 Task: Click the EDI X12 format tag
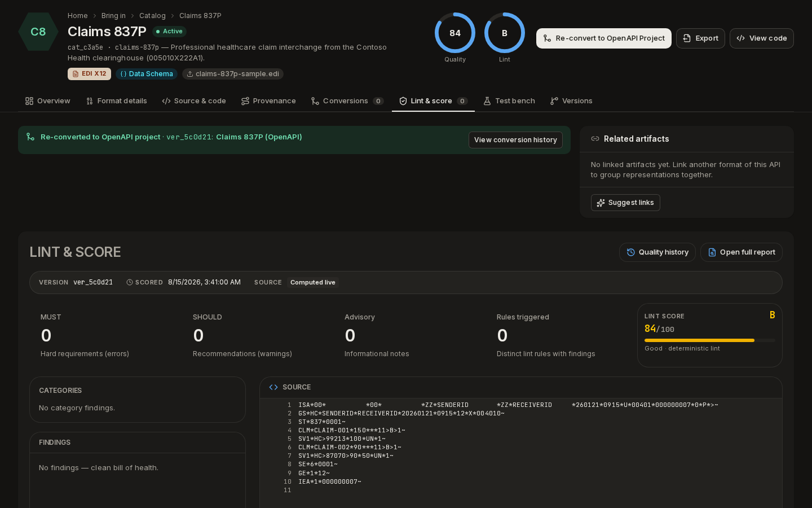point(89,74)
